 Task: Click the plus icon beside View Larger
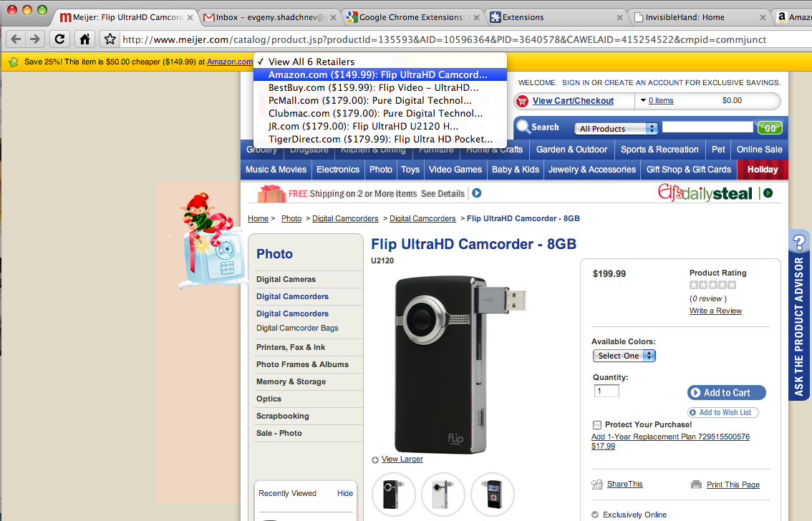coord(375,460)
